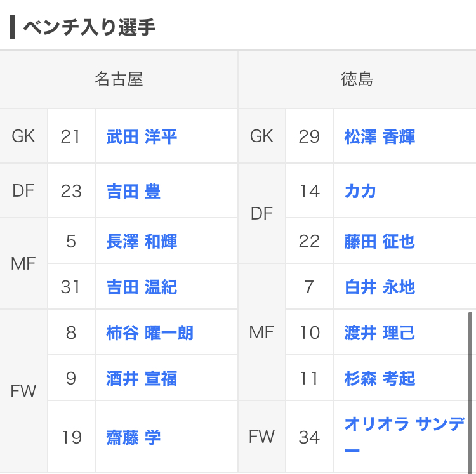This screenshot has height=474, width=476.
Task: Open player link 吉田 豊
Action: click(133, 191)
